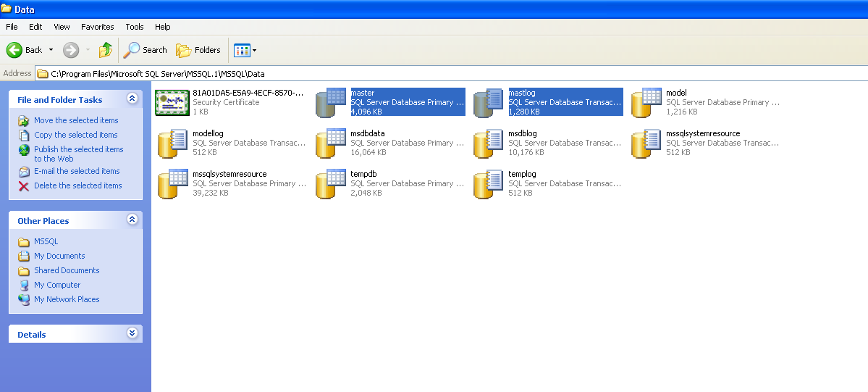Click the mastlog file name label
Viewport: 868px width, 392px height.
click(x=522, y=93)
